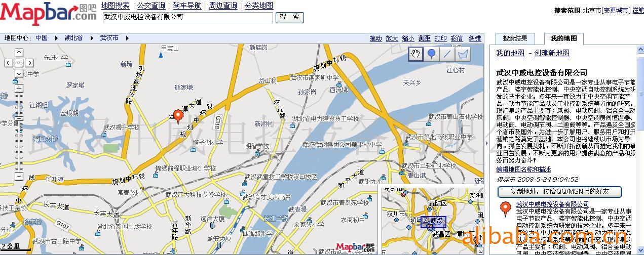
Task: Click the 武汉睿升学校 map label
Action: (122, 127)
